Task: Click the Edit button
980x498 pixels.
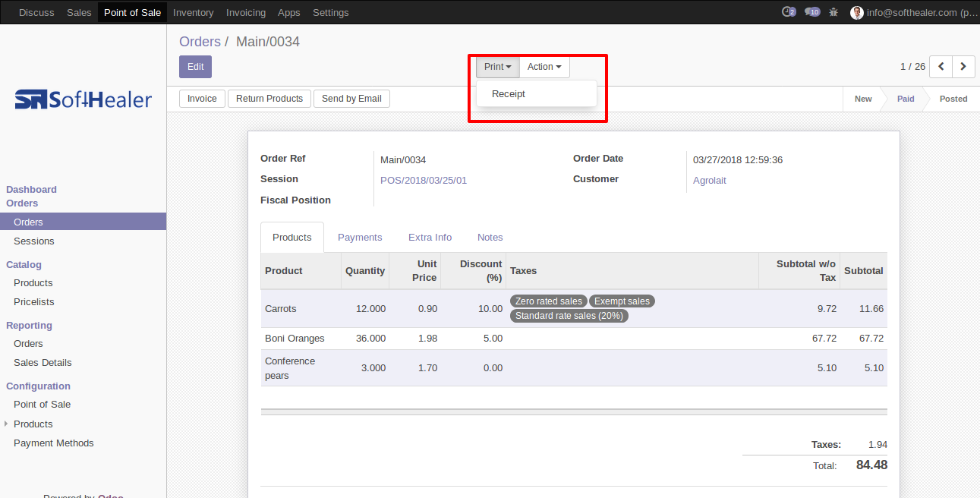Action: tap(196, 67)
